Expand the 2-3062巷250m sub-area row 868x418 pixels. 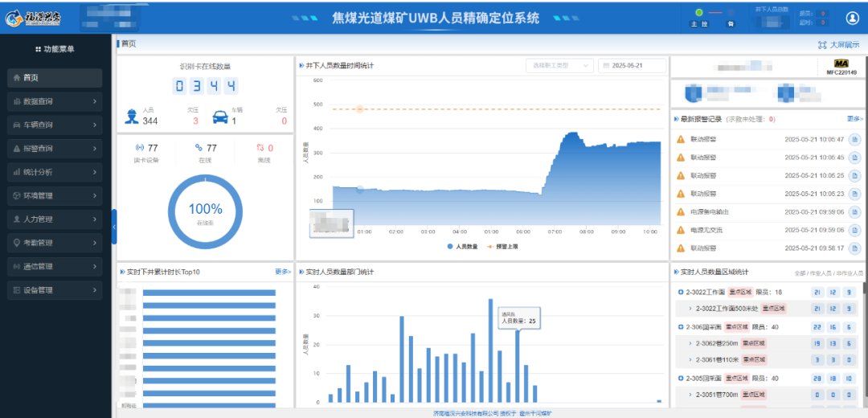(690, 343)
